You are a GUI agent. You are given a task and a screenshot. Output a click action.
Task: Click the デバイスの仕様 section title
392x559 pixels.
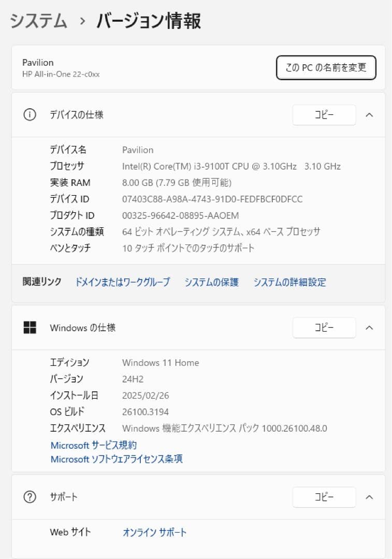(76, 115)
